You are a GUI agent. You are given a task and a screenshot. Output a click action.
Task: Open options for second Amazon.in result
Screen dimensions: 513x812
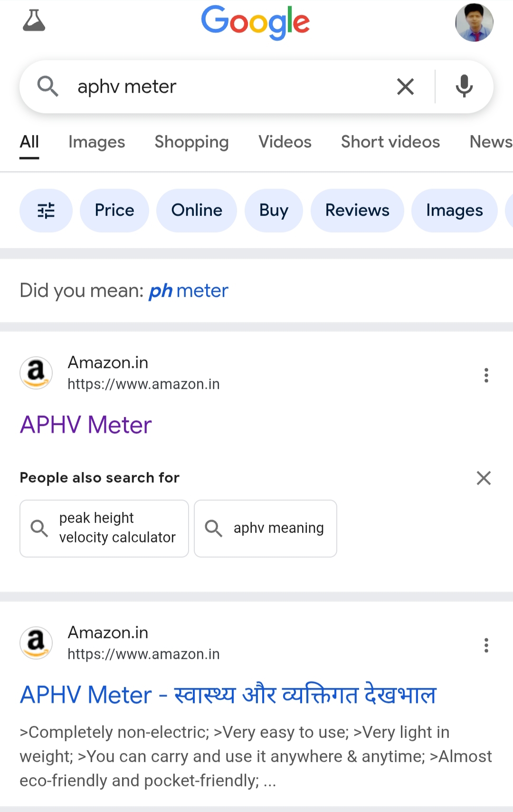tap(486, 645)
